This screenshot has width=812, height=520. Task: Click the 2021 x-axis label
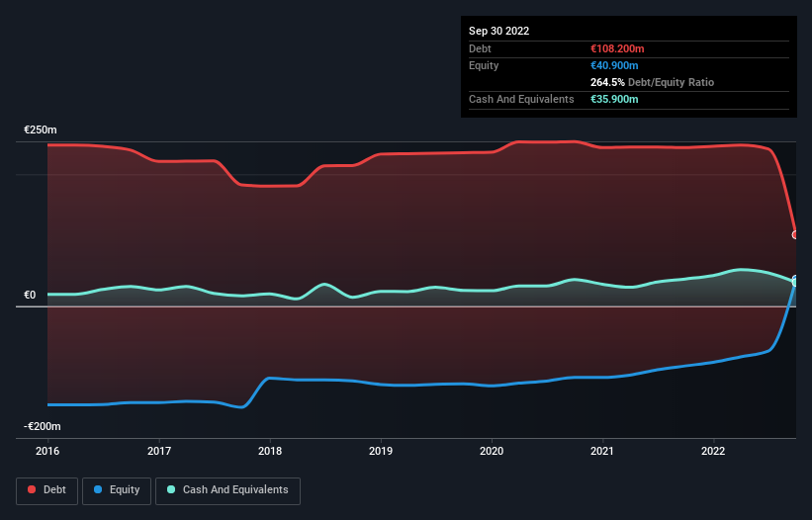click(x=602, y=451)
